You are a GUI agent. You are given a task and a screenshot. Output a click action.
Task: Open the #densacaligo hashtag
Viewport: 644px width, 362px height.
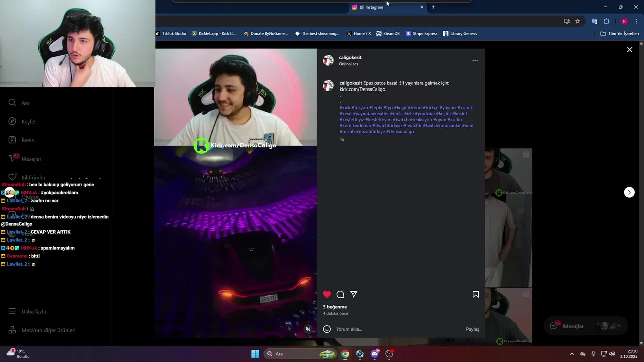point(400,131)
